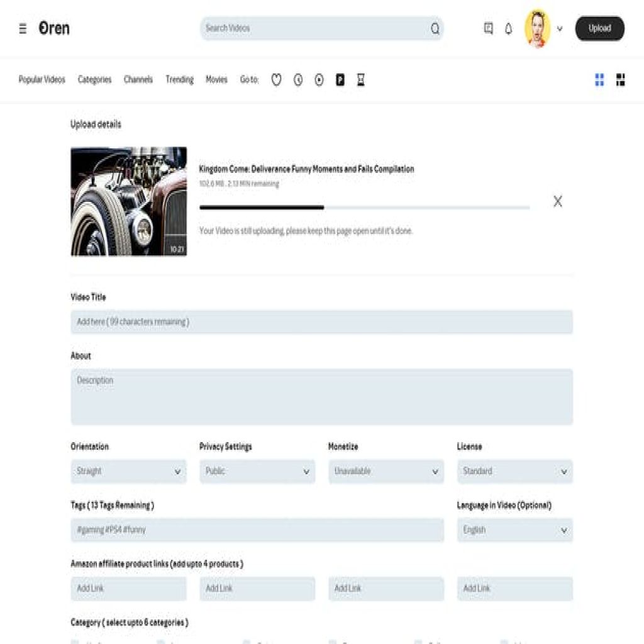644x644 pixels.
Task: Switch to the blue grid view icon
Action: [599, 80]
